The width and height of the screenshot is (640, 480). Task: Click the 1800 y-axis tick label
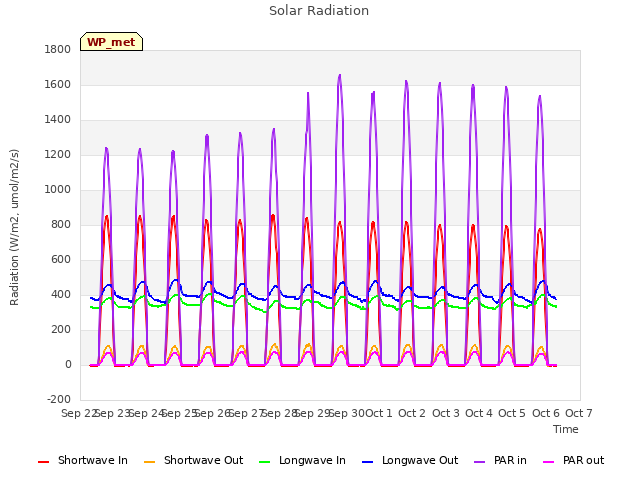(58, 49)
